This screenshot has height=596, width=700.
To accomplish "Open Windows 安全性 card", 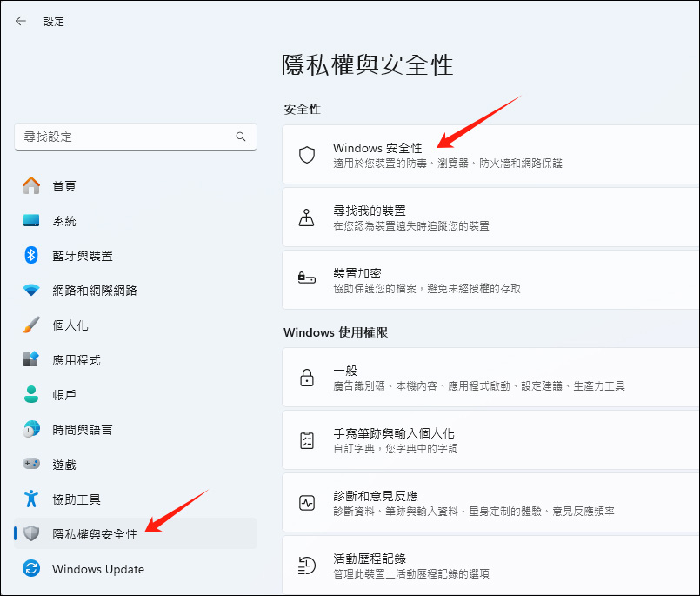I will point(490,155).
